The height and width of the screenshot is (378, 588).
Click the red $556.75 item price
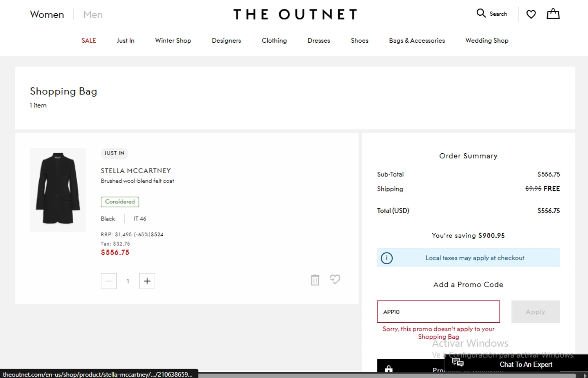coord(115,253)
